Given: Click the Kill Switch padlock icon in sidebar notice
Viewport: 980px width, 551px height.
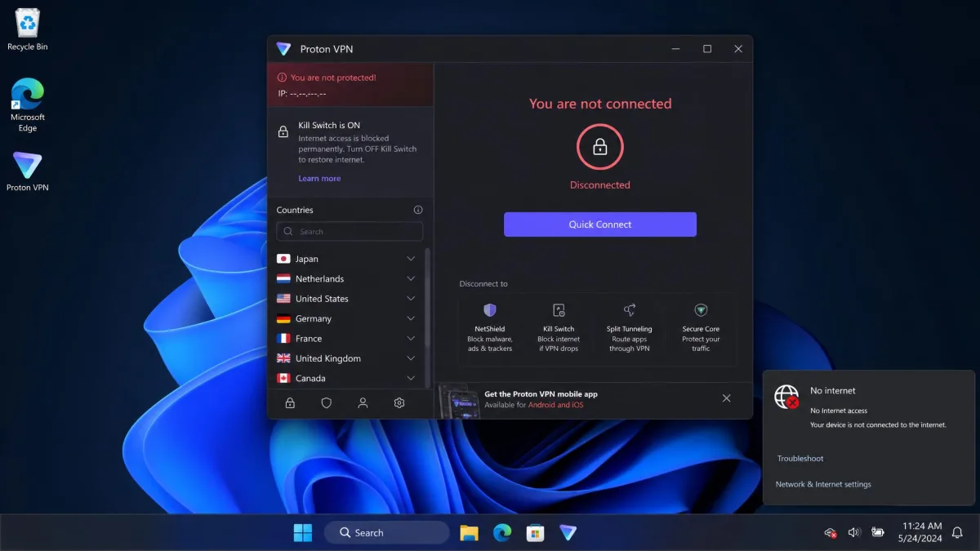Looking at the screenshot, I should pos(283,131).
